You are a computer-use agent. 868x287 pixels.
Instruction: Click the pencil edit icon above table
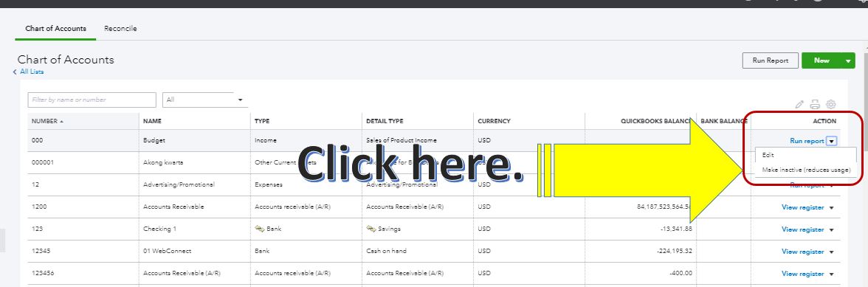[x=799, y=104]
